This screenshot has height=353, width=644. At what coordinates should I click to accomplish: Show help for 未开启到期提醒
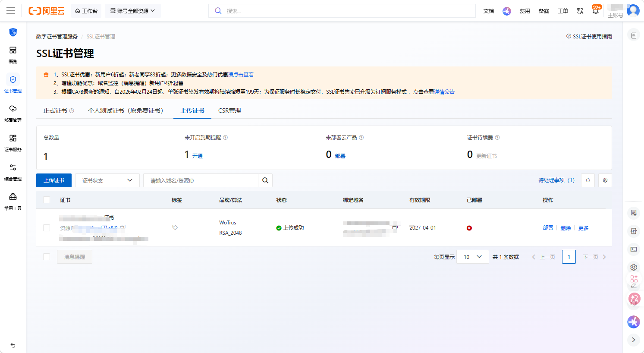[225, 138]
